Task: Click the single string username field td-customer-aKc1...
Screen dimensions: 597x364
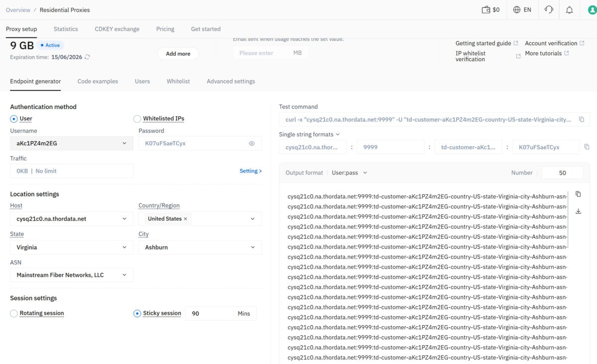Action: (x=468, y=147)
